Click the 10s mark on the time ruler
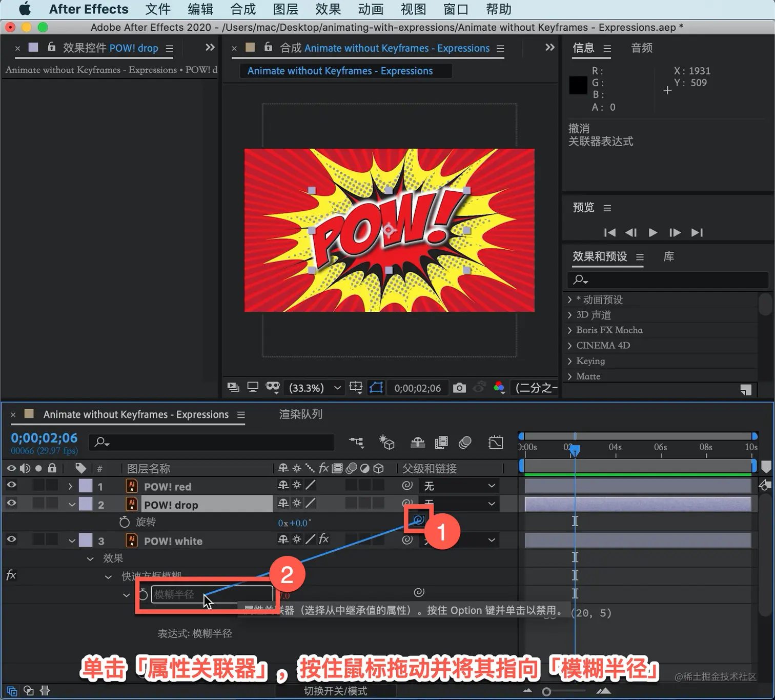775x700 pixels. click(751, 447)
